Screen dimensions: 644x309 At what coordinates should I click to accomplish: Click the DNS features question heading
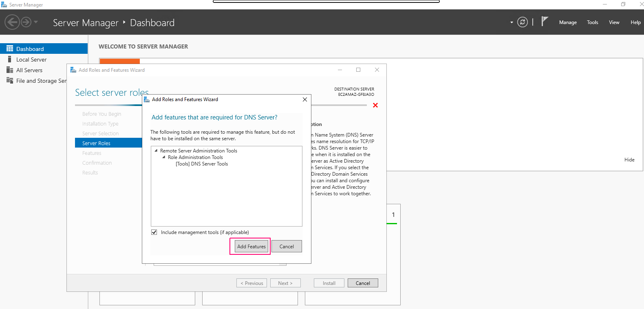coord(214,117)
